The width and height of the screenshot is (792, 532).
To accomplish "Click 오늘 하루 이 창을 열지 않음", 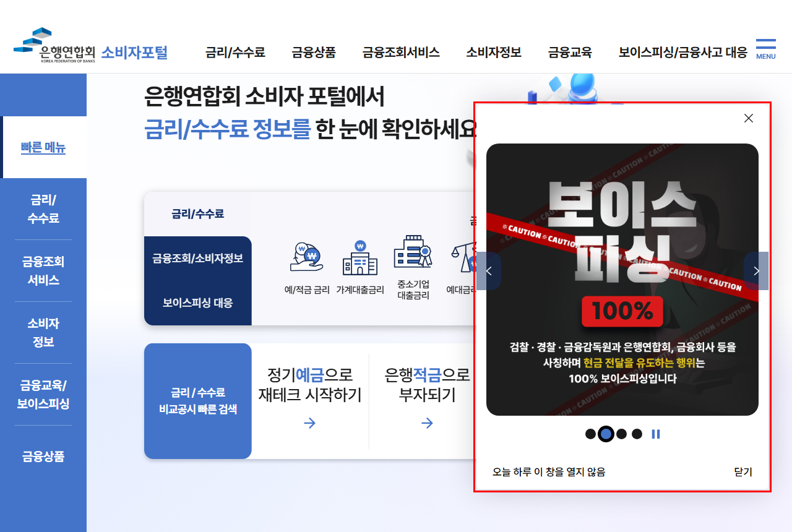I will coord(549,472).
